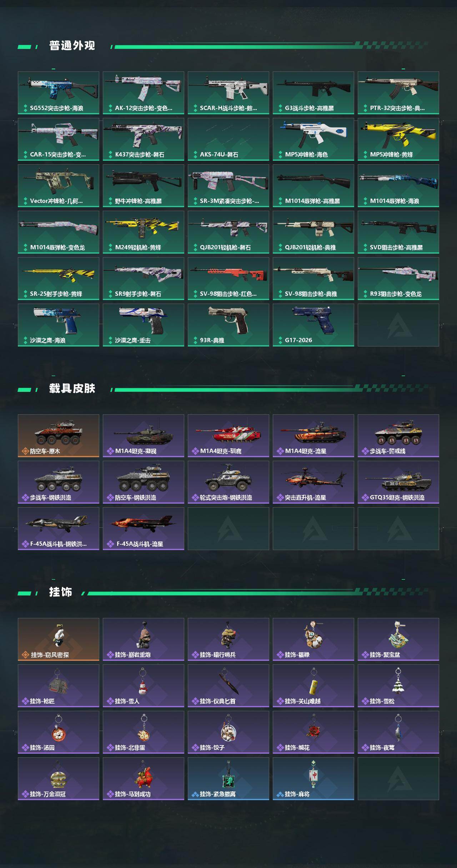The image size is (457, 868).
Task: Open the M1A4坦克-驯鹿 tank skin
Action: coord(228,436)
